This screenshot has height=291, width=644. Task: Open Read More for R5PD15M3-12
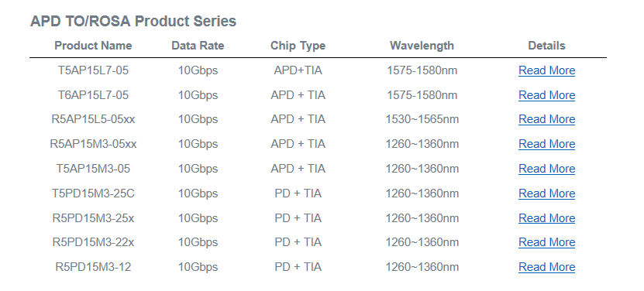tap(546, 267)
